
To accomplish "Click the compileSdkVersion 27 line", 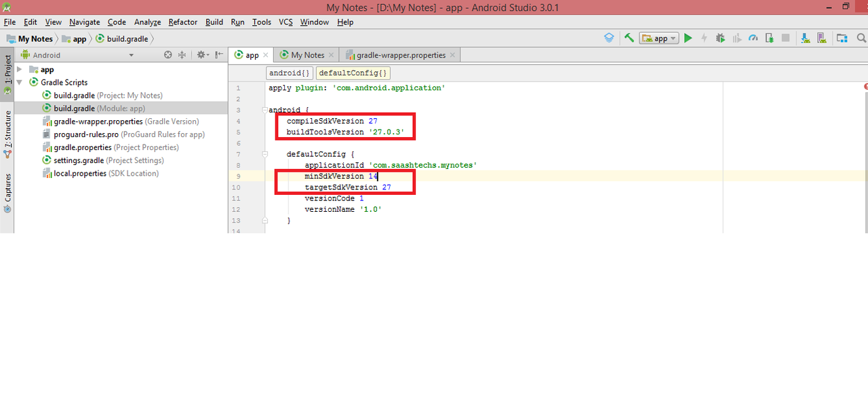I will click(x=332, y=121).
